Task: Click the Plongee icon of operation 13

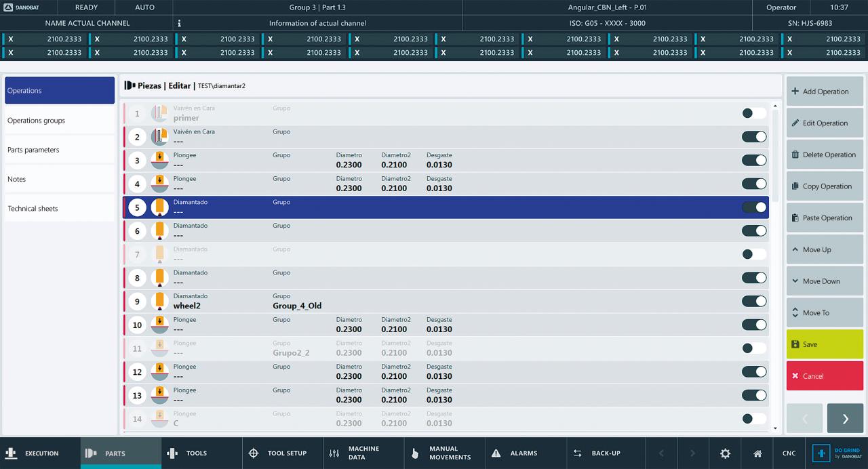Action: pyautogui.click(x=159, y=396)
